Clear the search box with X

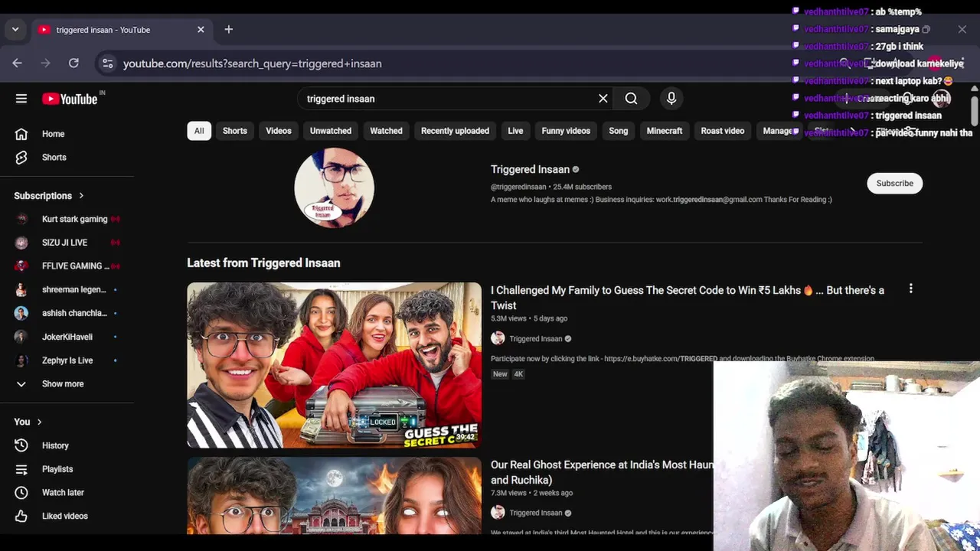coord(603,99)
